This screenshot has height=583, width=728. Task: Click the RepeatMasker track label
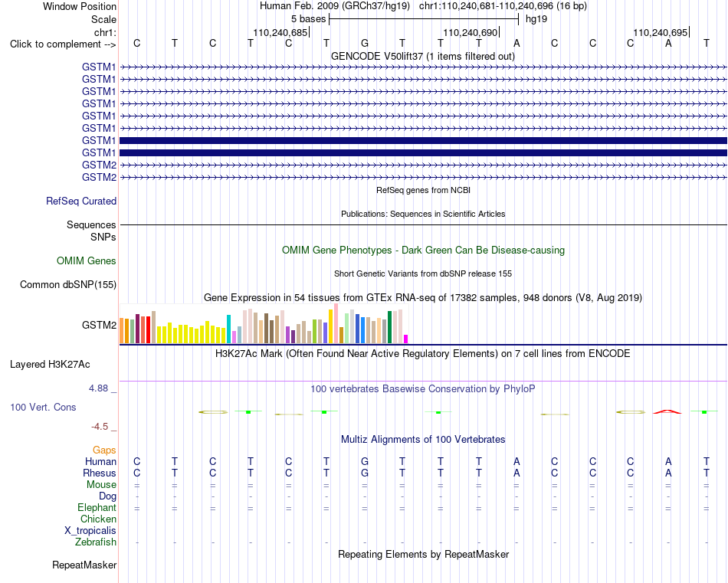coord(84,565)
